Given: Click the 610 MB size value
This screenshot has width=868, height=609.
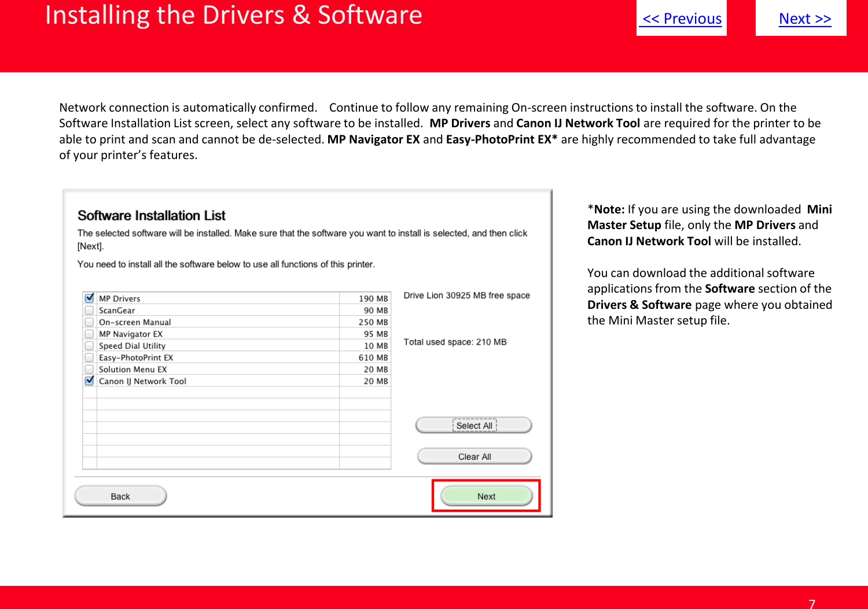Looking at the screenshot, I should [373, 357].
